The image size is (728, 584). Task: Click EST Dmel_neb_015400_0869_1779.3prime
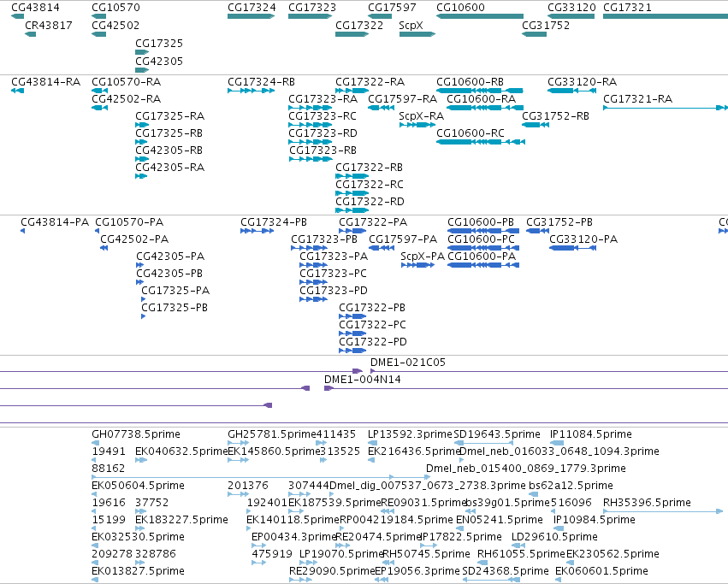(526, 469)
